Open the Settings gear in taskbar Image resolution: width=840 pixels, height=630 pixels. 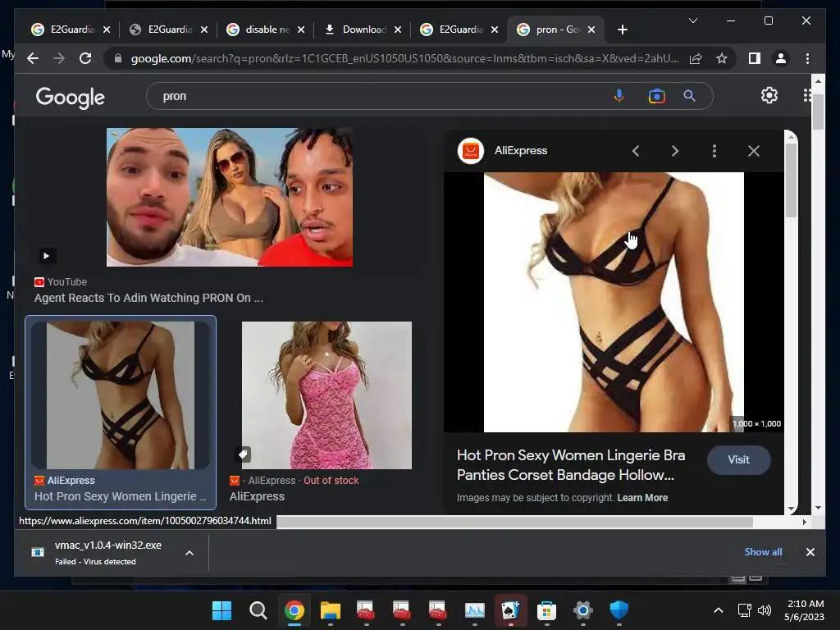click(x=583, y=610)
